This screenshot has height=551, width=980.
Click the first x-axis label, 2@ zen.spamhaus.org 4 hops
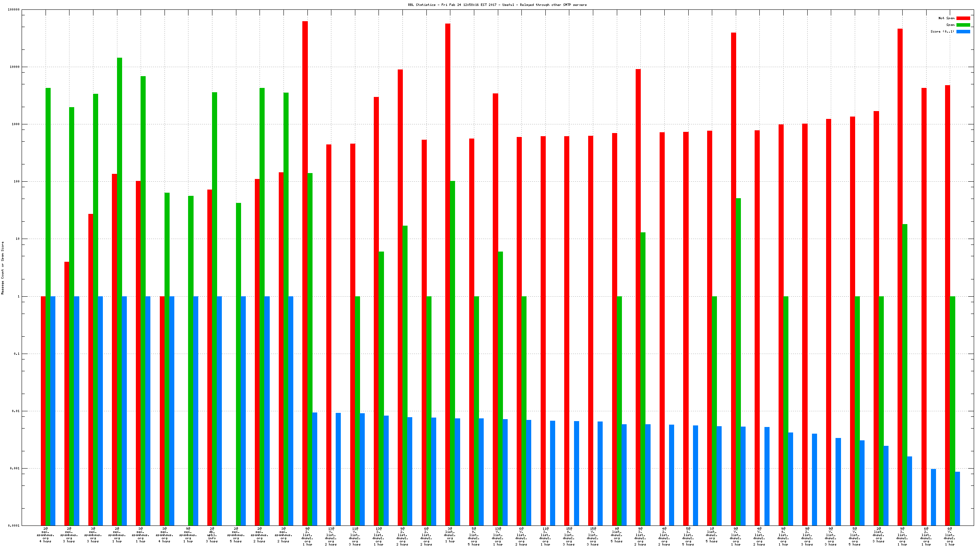tap(46, 535)
